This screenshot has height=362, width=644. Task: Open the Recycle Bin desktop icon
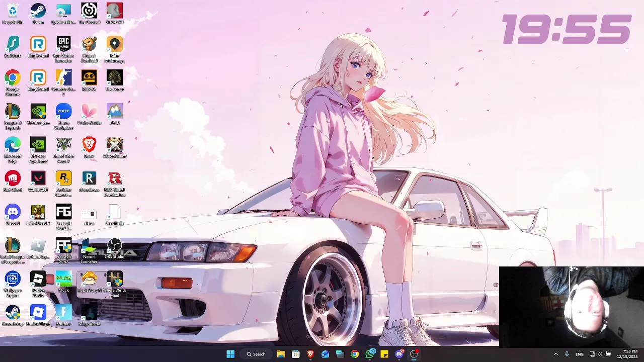[13, 14]
